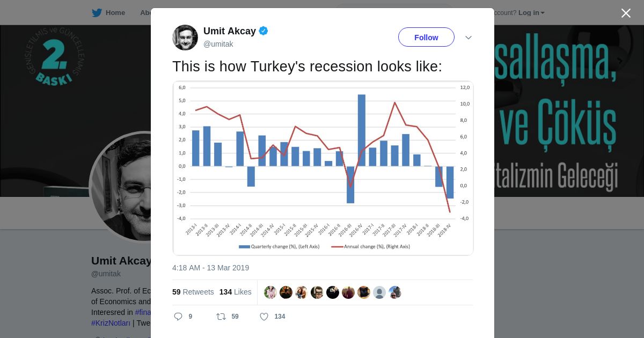The image size is (644, 338).
Task: Open the tweet timestamp 13 Mar 2019
Action: coord(210,268)
